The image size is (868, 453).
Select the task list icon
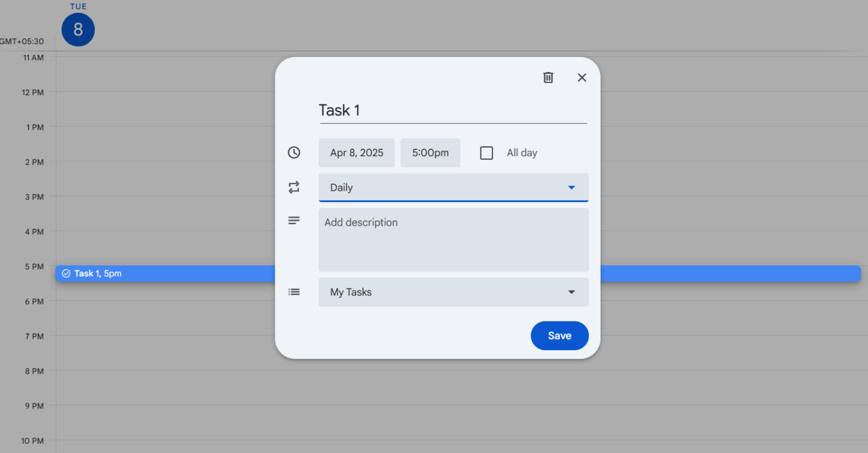(x=294, y=291)
